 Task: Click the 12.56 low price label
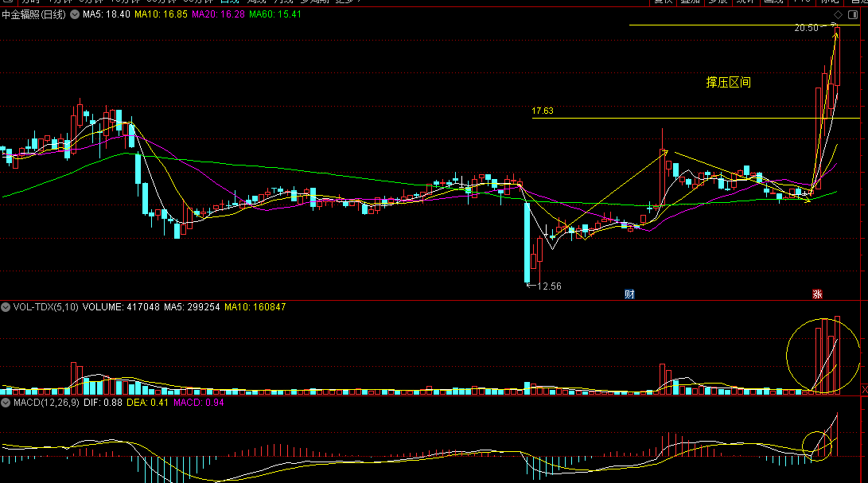549,286
